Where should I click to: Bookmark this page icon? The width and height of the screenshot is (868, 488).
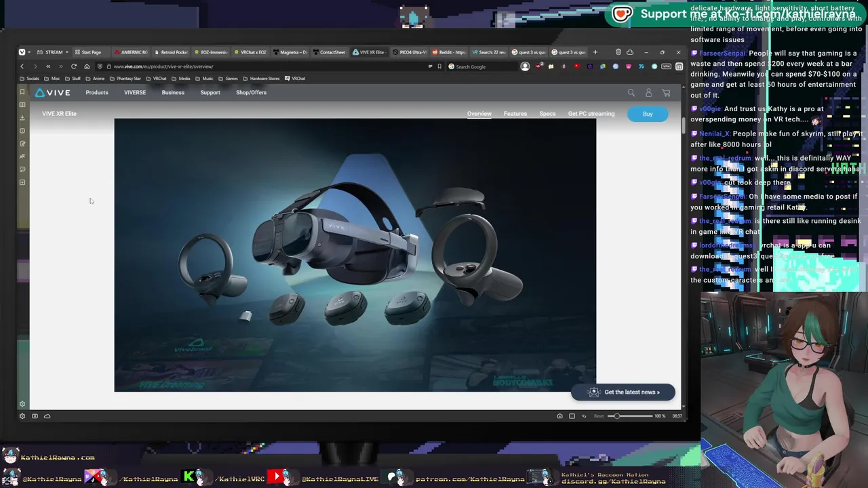click(x=439, y=66)
